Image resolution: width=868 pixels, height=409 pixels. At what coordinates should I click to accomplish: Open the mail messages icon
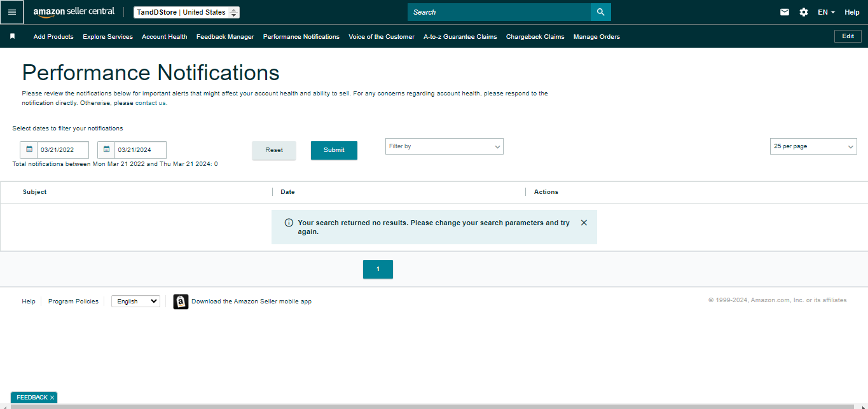[x=785, y=12]
